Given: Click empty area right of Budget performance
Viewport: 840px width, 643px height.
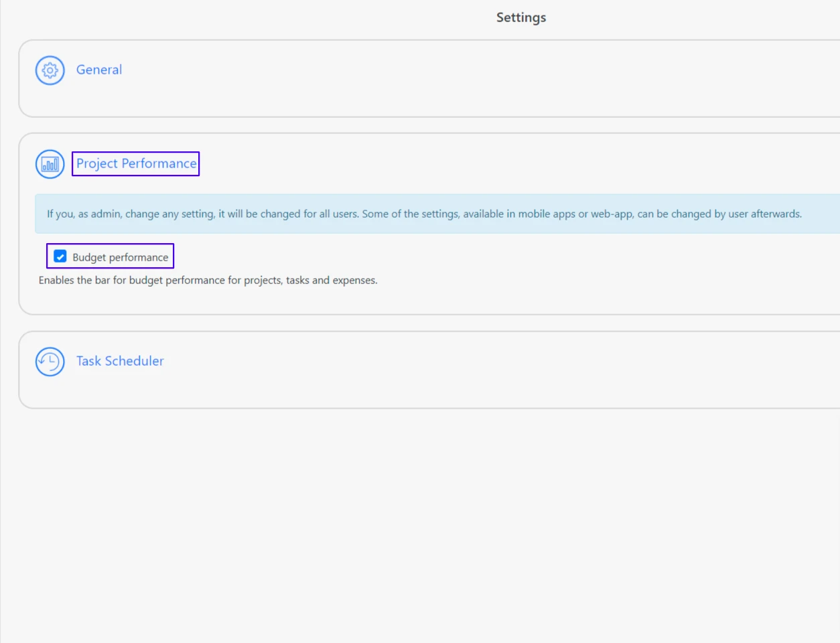Looking at the screenshot, I should [x=469, y=257].
